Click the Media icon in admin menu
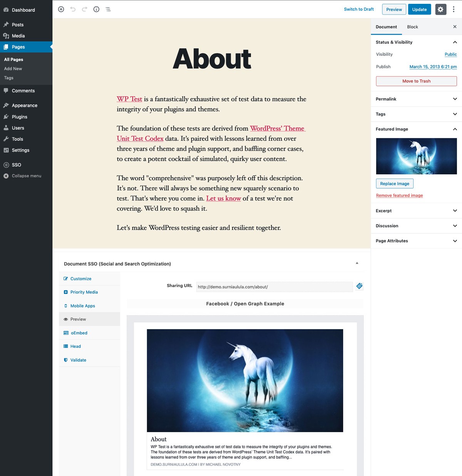Screen dimensions: 462x476 pyautogui.click(x=6, y=36)
